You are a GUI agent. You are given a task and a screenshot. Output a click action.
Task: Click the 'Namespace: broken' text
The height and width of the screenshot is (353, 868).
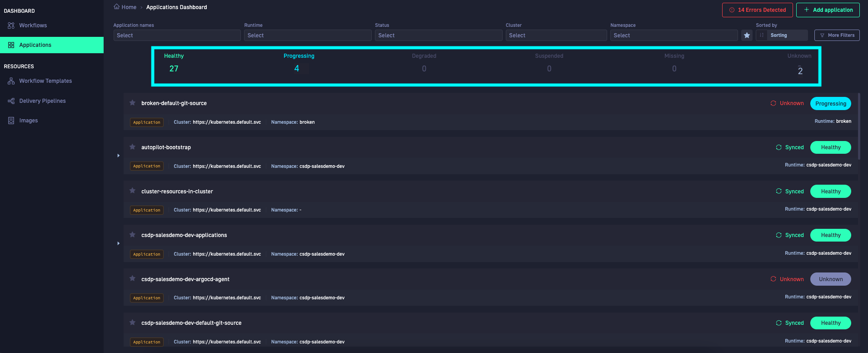tap(293, 122)
